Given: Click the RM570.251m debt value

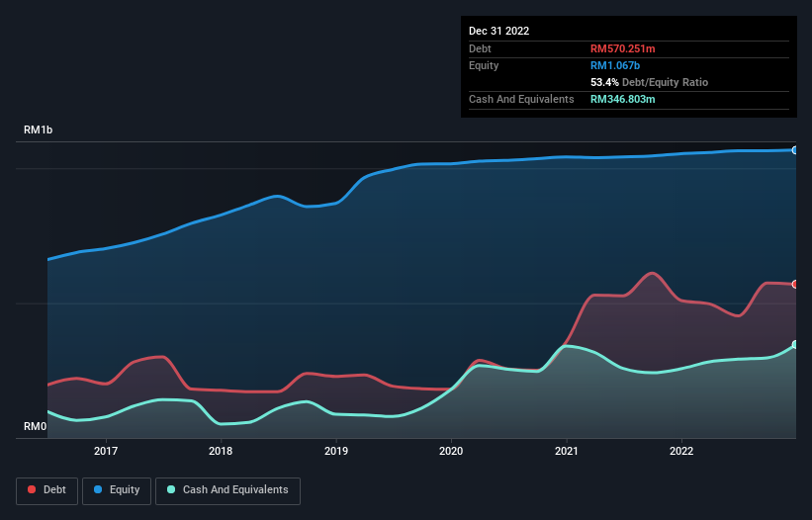Looking at the screenshot, I should 622,48.
